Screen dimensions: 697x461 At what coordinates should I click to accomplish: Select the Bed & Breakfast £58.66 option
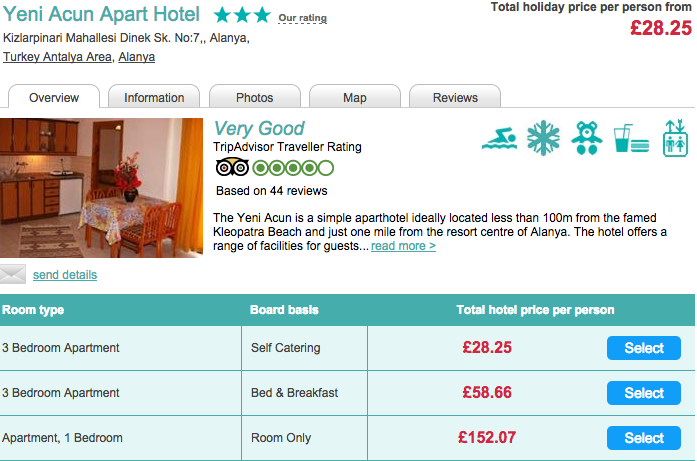644,393
